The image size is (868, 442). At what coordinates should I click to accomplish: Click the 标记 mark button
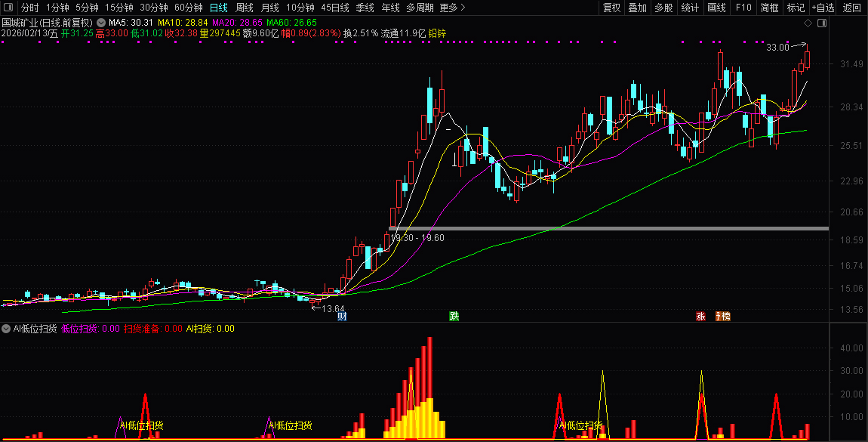pyautogui.click(x=796, y=8)
